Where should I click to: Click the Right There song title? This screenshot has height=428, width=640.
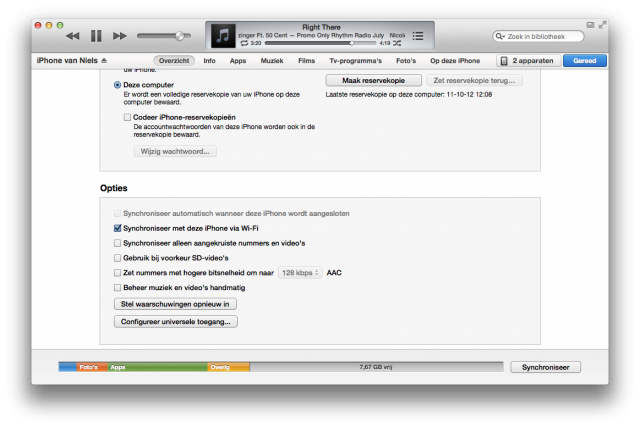(321, 27)
